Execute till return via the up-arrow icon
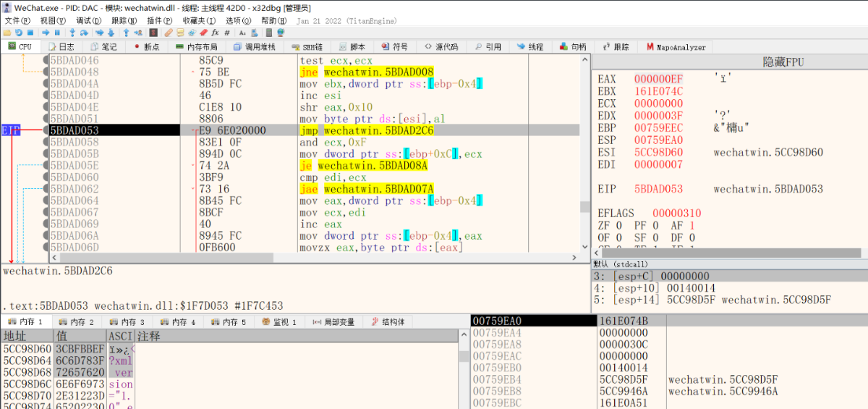The height and width of the screenshot is (409, 868). click(x=126, y=33)
